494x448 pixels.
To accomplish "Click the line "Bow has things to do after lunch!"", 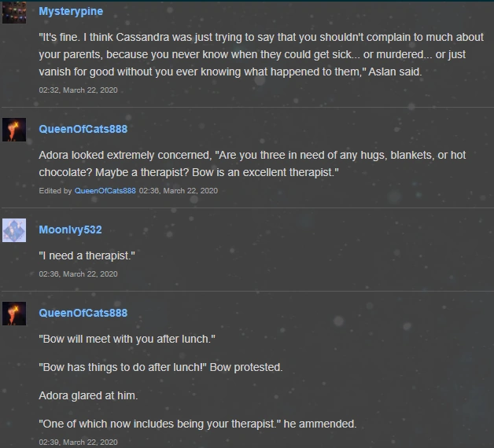I will (x=160, y=367).
